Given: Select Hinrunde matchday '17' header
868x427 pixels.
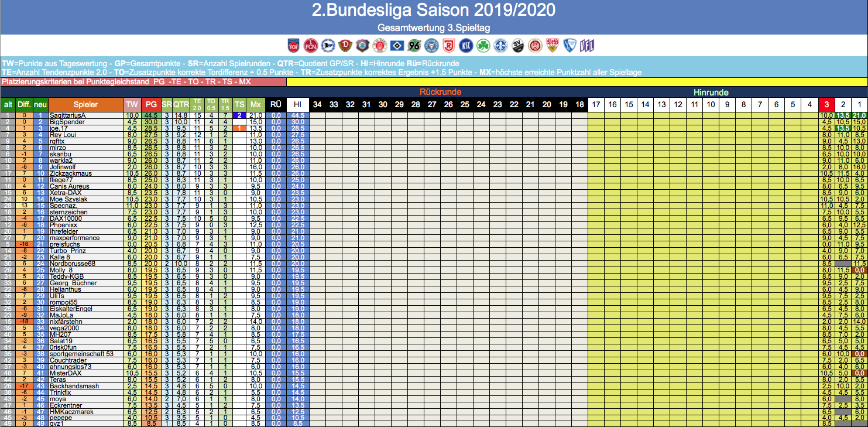Looking at the screenshot, I should (596, 104).
